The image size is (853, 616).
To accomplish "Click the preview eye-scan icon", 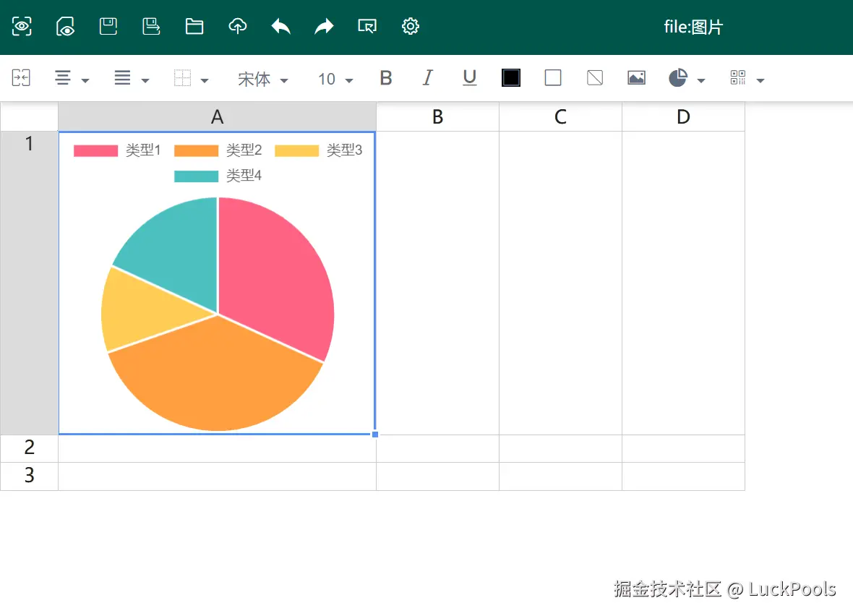I will point(22,26).
